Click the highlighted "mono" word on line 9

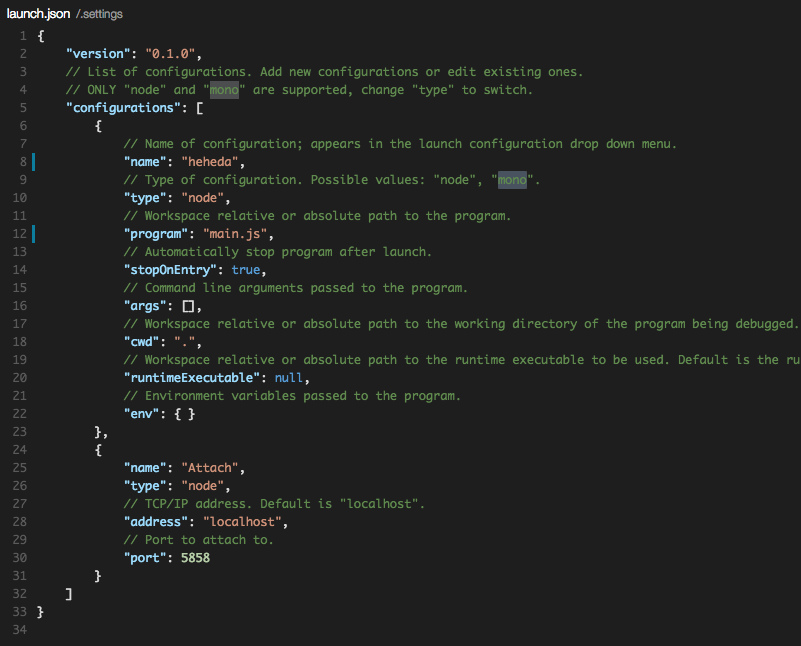[512, 180]
